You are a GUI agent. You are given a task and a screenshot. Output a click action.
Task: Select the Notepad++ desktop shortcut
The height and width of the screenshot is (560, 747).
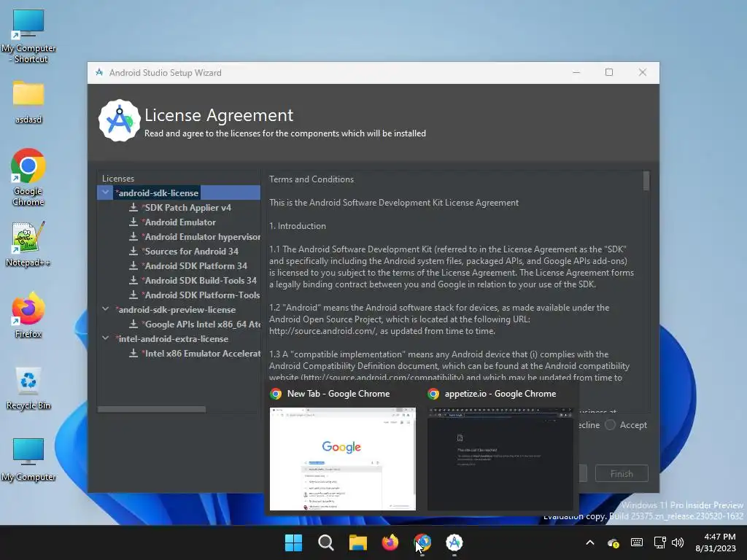pos(28,244)
